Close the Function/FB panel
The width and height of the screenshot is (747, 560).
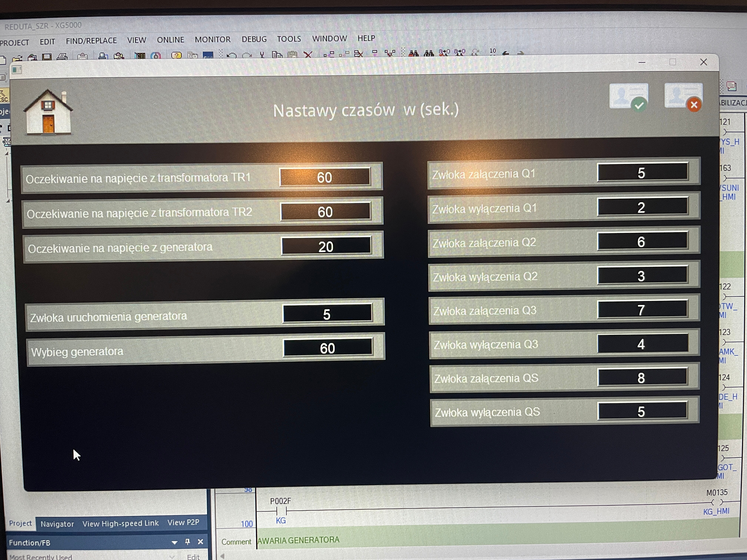[x=201, y=542]
